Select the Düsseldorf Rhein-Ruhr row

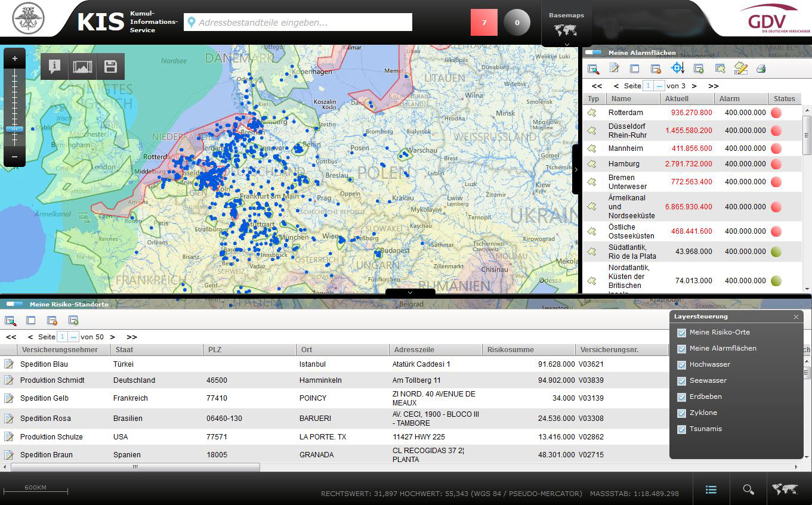pyautogui.click(x=693, y=131)
